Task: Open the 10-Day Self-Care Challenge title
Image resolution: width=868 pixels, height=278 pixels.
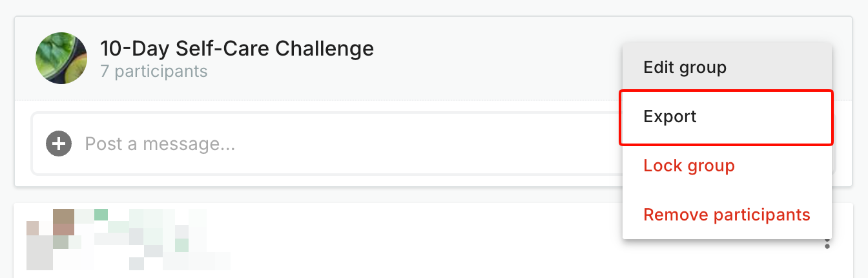Action: [x=236, y=48]
